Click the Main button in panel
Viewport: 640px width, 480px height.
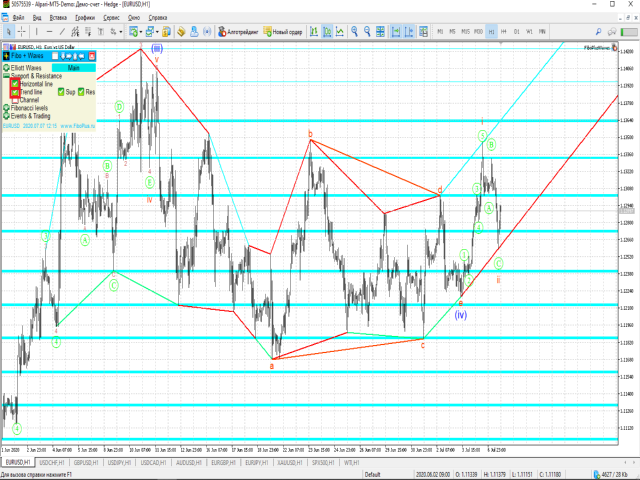coord(74,68)
